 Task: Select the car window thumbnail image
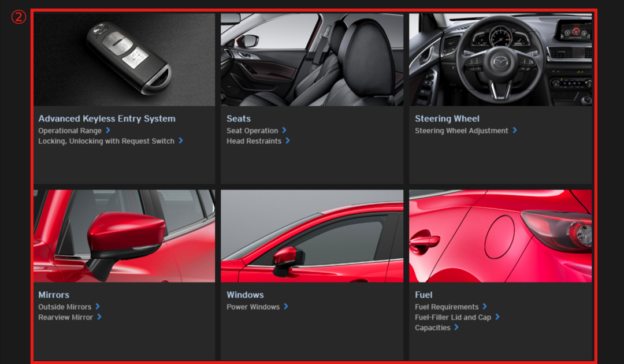click(x=312, y=236)
